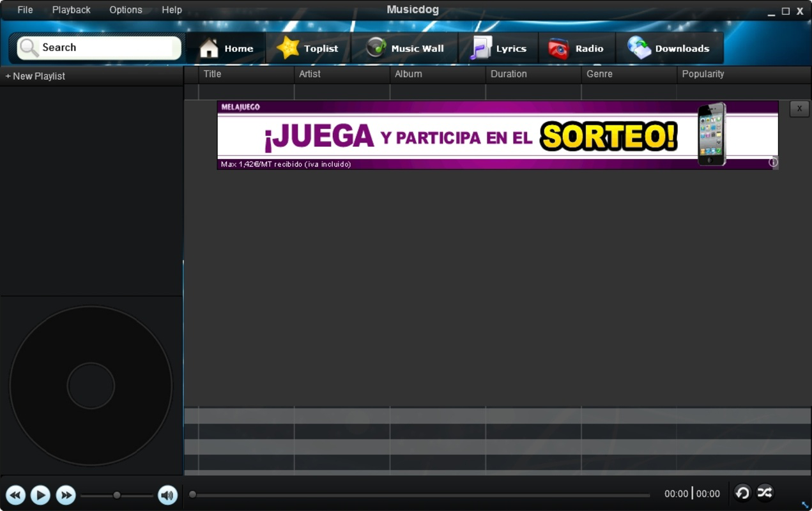The height and width of the screenshot is (511, 812).
Task: Sort by the Album column header
Action: (x=438, y=74)
